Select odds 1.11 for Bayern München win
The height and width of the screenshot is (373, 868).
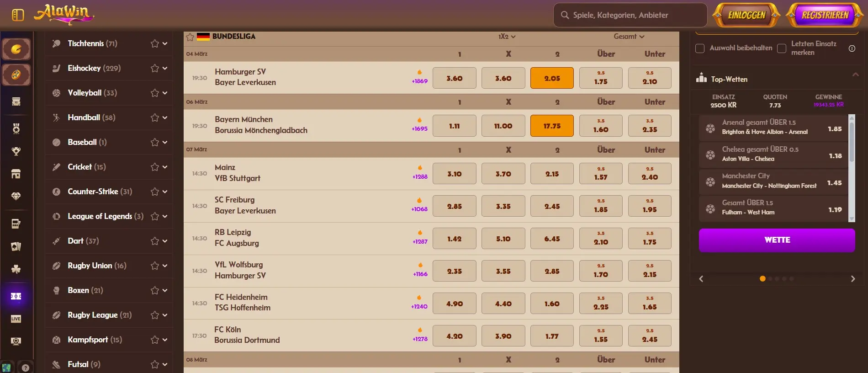(x=454, y=126)
